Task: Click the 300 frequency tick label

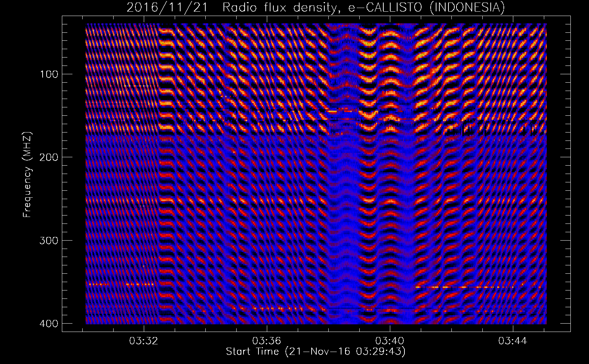Action: [48, 241]
